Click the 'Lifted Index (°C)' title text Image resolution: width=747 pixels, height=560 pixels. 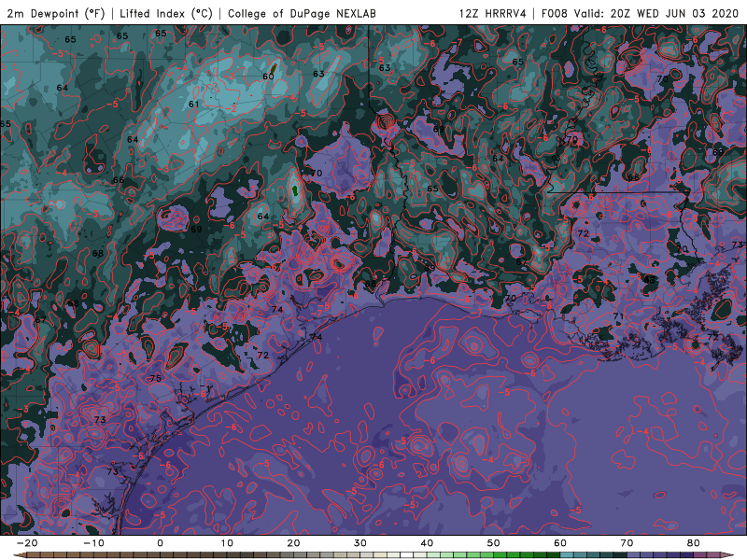click(166, 13)
